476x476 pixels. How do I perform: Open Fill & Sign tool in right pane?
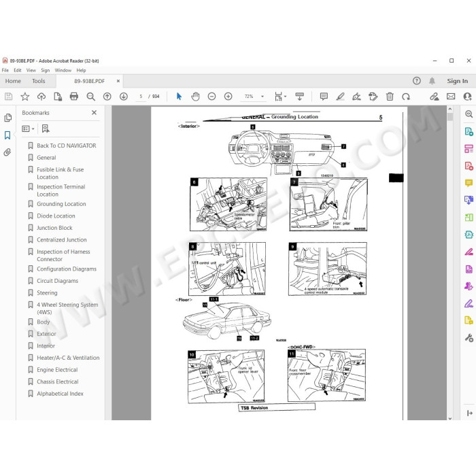pyautogui.click(x=469, y=303)
